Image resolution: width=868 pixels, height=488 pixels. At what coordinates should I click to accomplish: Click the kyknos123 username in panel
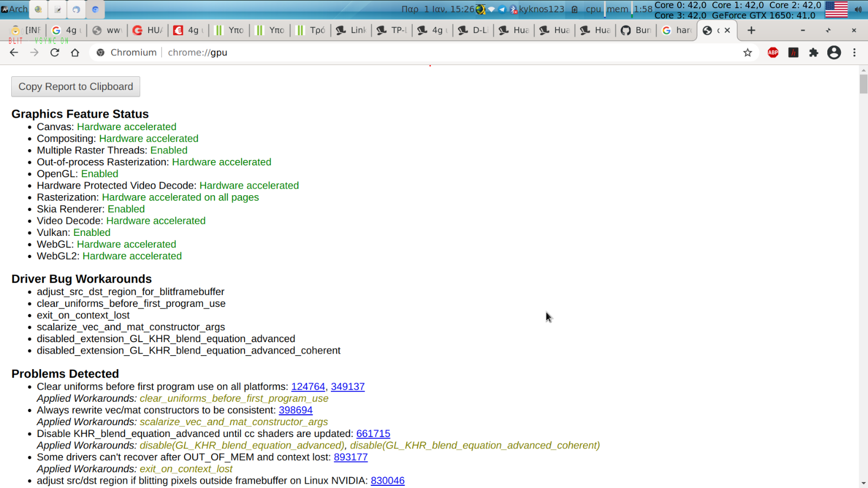[x=541, y=9]
